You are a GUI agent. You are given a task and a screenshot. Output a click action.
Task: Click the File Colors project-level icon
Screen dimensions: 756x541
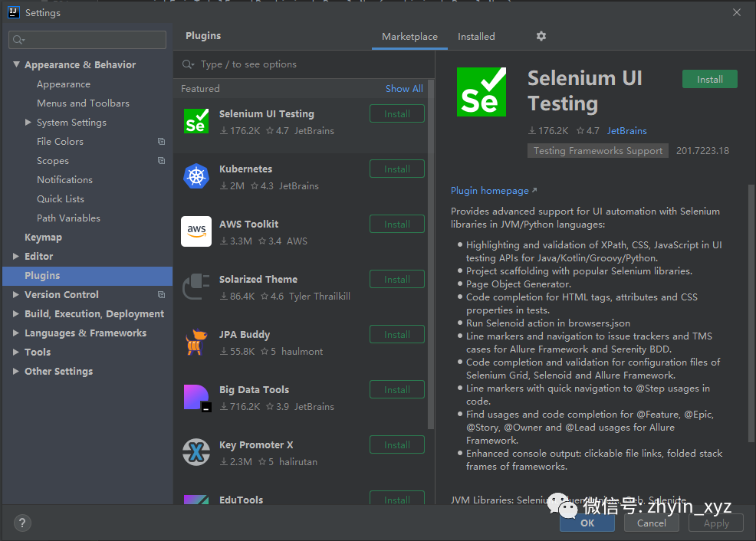tap(162, 142)
